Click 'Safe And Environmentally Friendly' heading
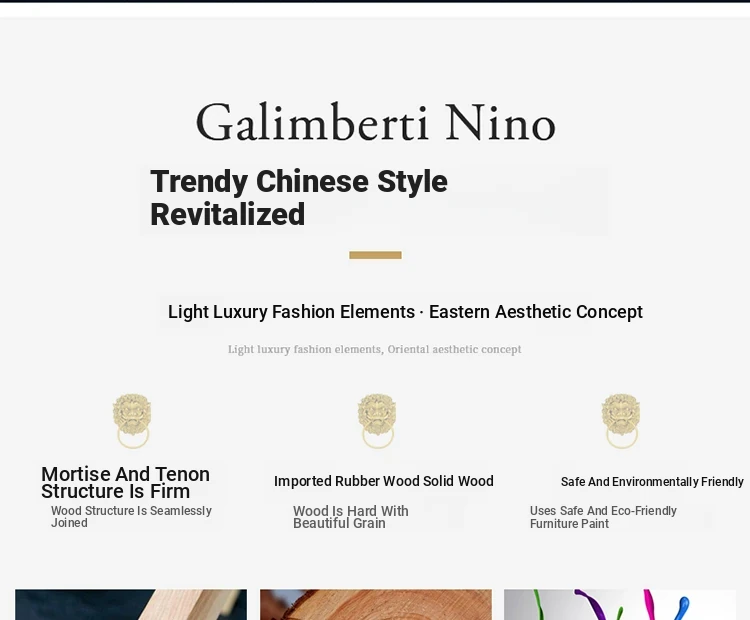The image size is (750, 620). point(652,482)
